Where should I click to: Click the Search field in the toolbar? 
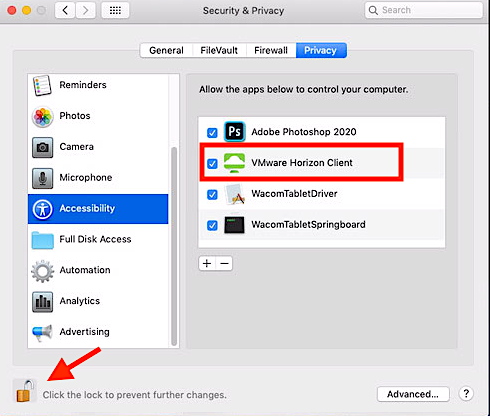pos(423,10)
